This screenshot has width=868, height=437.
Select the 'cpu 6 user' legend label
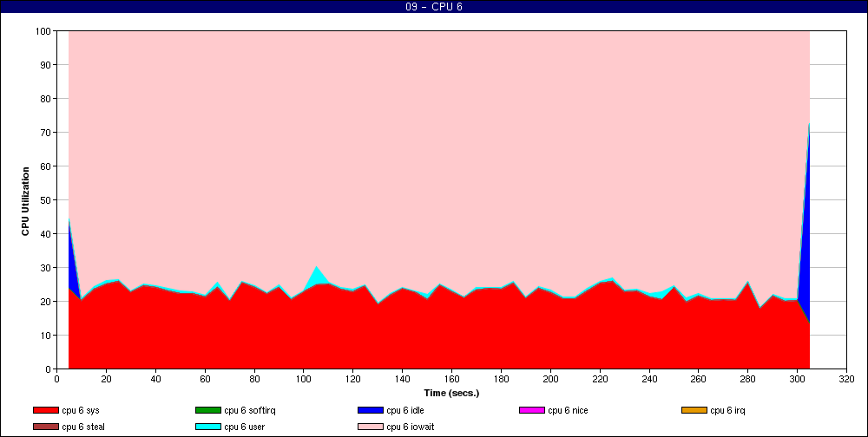click(x=244, y=427)
